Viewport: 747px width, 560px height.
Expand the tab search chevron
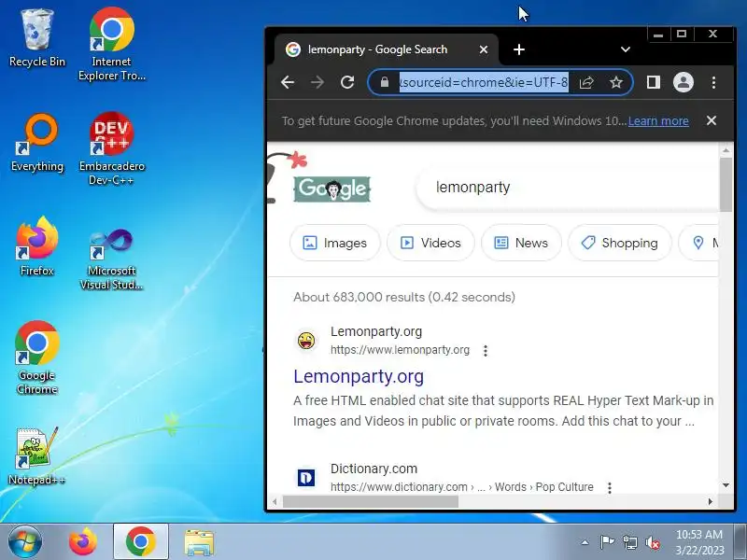click(626, 49)
